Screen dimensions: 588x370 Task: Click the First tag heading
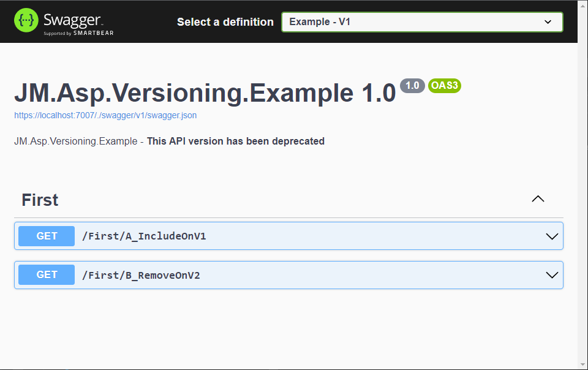tap(40, 200)
